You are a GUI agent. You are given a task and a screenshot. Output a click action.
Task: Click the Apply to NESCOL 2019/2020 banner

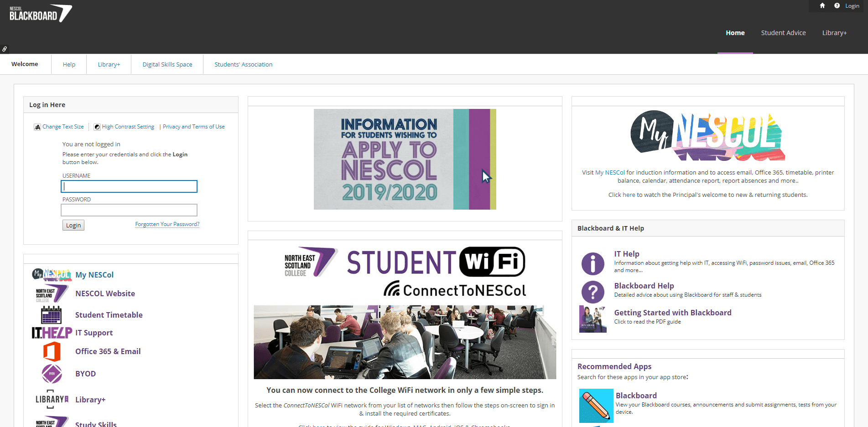tap(405, 159)
